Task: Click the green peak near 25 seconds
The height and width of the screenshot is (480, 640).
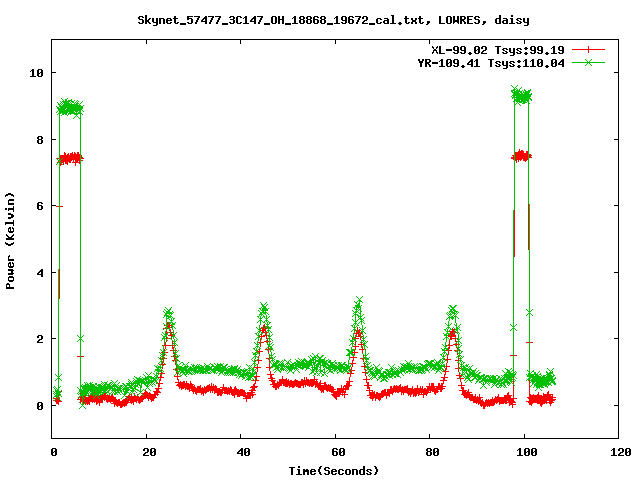Action: tap(169, 313)
